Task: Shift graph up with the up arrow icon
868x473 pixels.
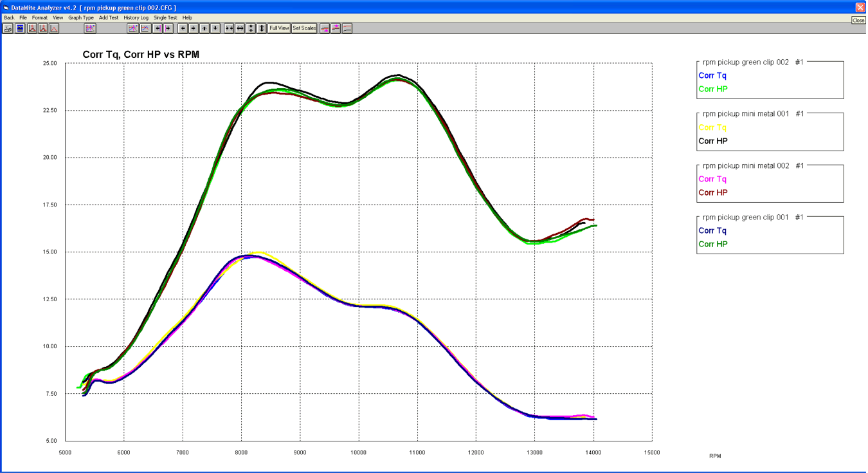Action: (x=204, y=28)
